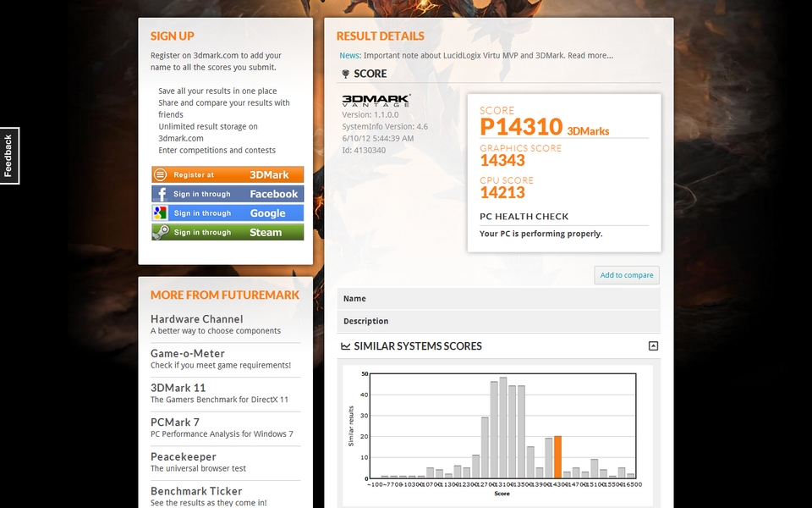The width and height of the screenshot is (812, 508).
Task: Sign in through Facebook
Action: (228, 194)
